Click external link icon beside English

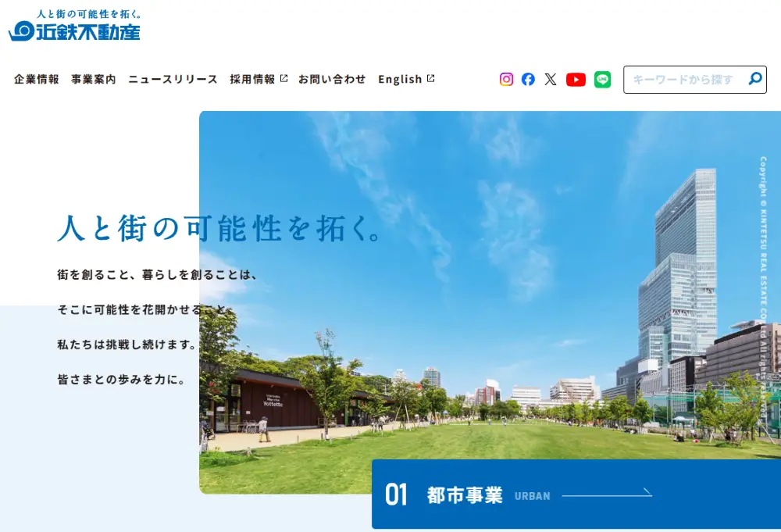coord(430,78)
